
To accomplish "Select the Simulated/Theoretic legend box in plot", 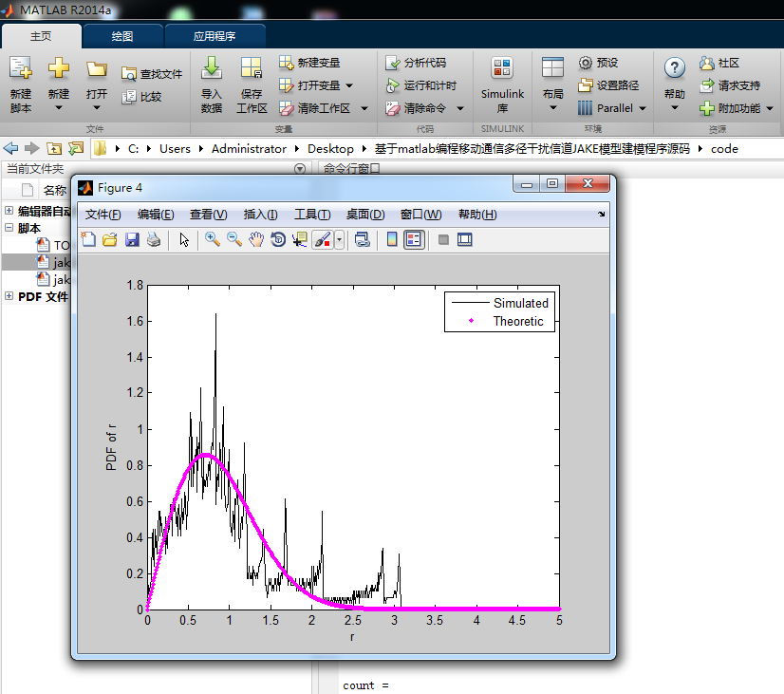I will 499,312.
